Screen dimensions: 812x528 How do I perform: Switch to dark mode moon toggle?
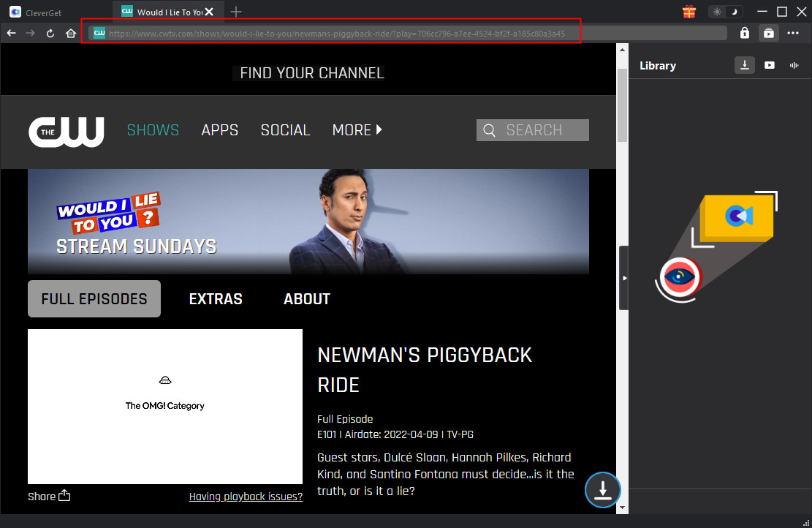734,12
